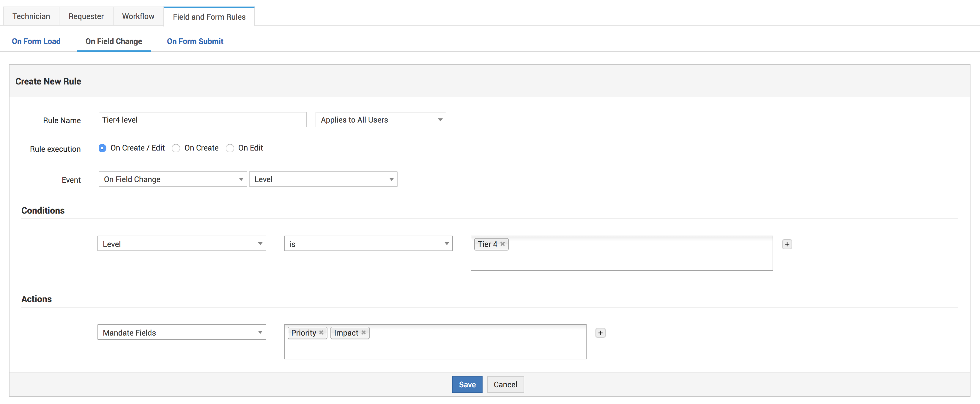Screen dimensions: 980x404
Task: Remove the Tier 4 condition tag
Action: tap(502, 244)
